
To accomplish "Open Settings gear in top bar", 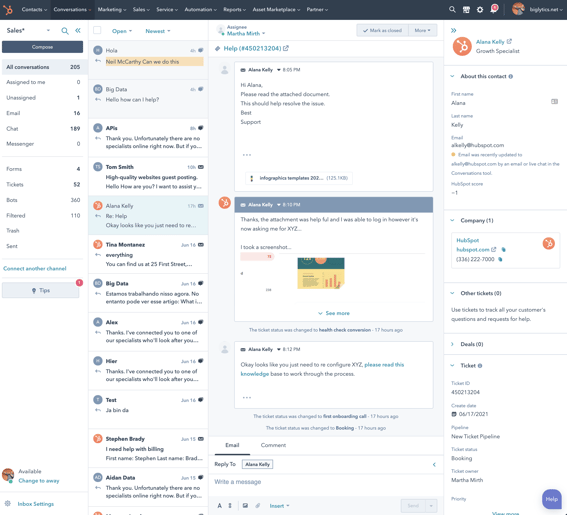I will (x=480, y=10).
